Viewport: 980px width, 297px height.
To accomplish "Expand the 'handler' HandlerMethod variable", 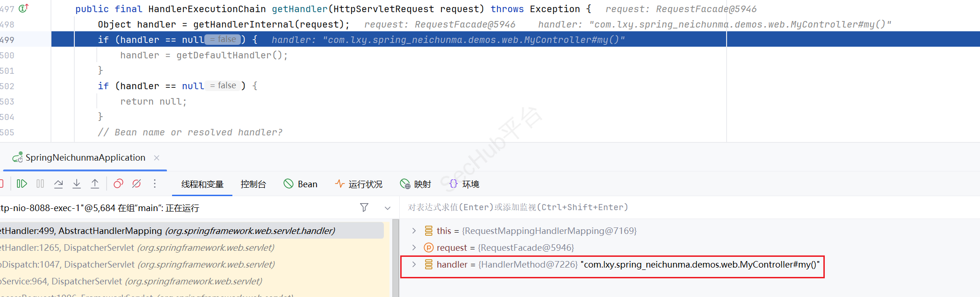I will coord(414,264).
